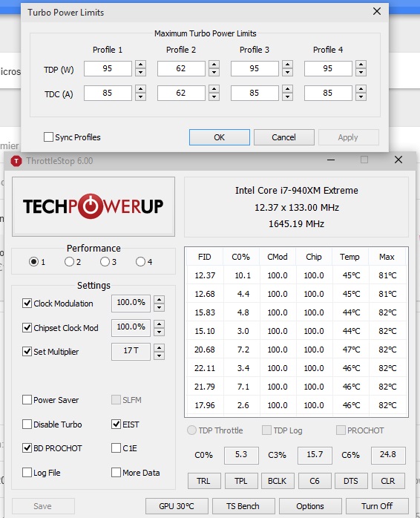The height and width of the screenshot is (518, 420).
Task: Click the GPU 30°C button
Action: tap(177, 506)
